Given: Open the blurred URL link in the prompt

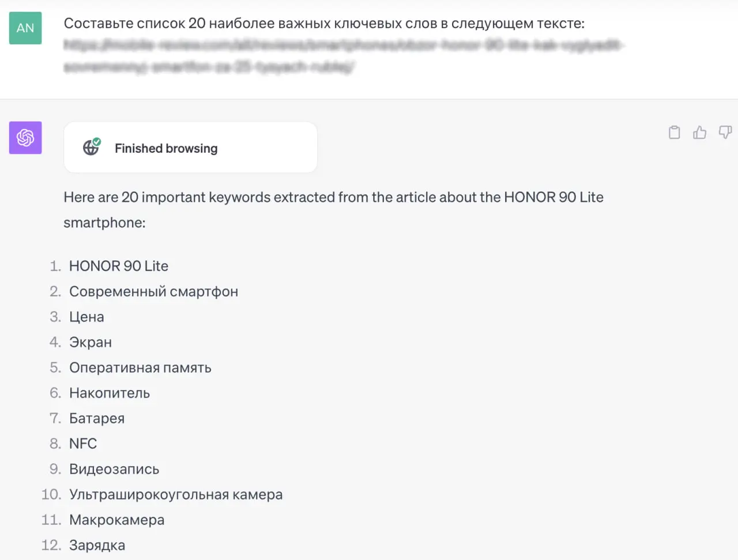Looking at the screenshot, I should tap(344, 56).
